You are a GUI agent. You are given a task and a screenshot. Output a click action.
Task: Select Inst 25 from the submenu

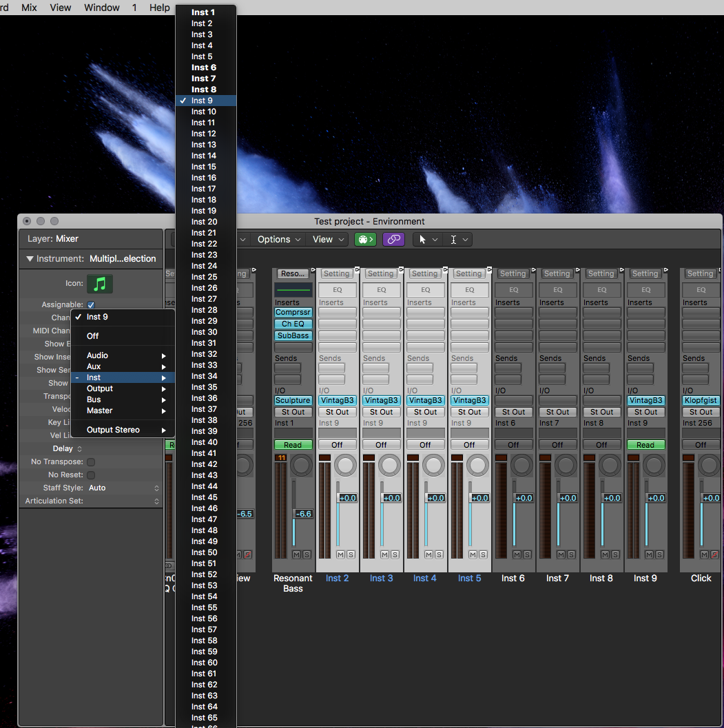204,277
